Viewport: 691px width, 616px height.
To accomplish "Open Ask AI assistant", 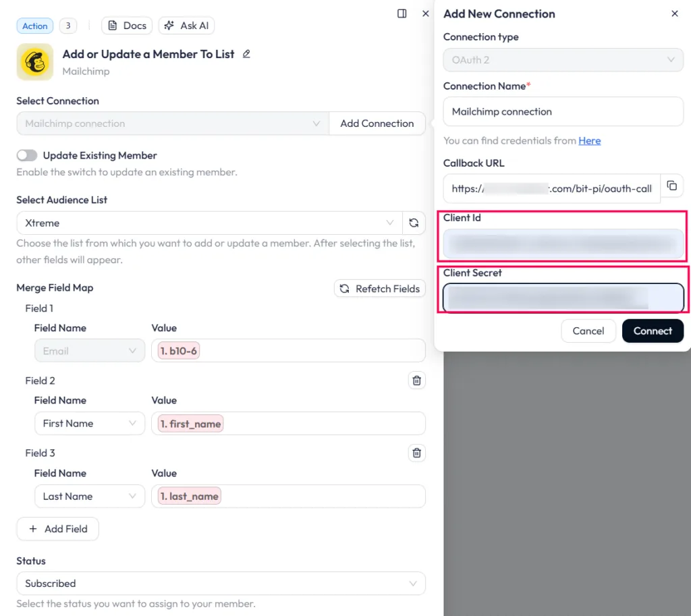I will (x=186, y=26).
